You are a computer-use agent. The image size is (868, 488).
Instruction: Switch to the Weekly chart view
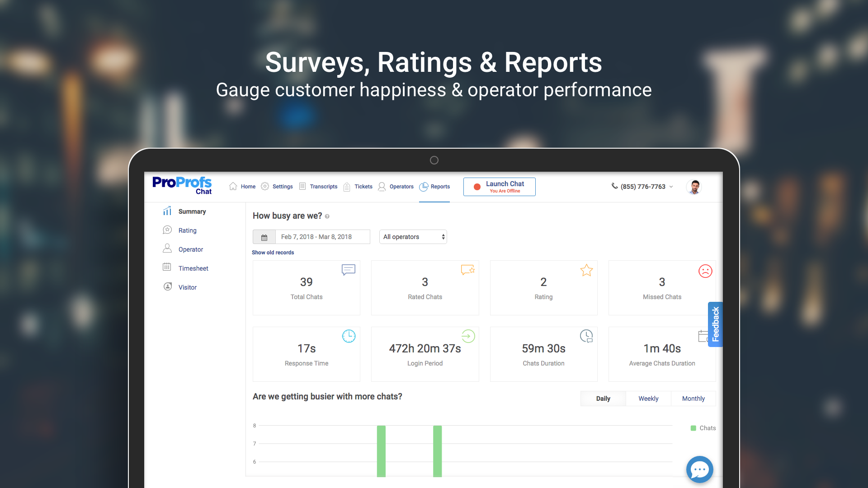coord(648,398)
